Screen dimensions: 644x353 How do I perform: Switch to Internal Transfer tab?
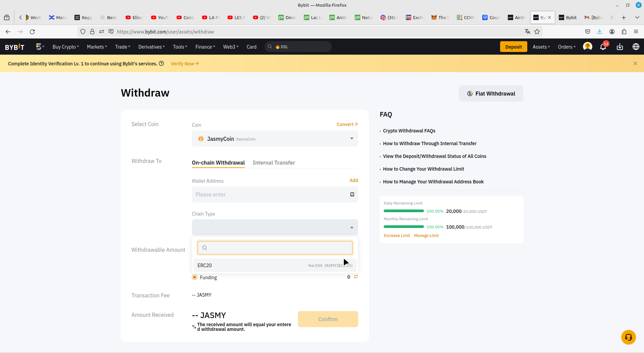click(274, 163)
